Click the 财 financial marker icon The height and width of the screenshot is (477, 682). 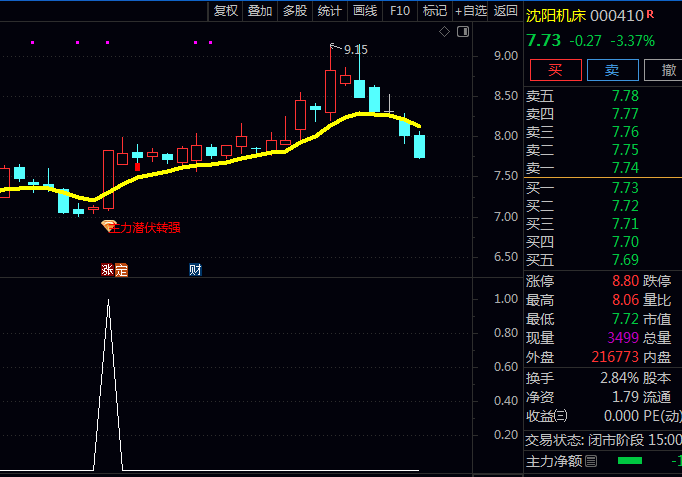tap(195, 270)
